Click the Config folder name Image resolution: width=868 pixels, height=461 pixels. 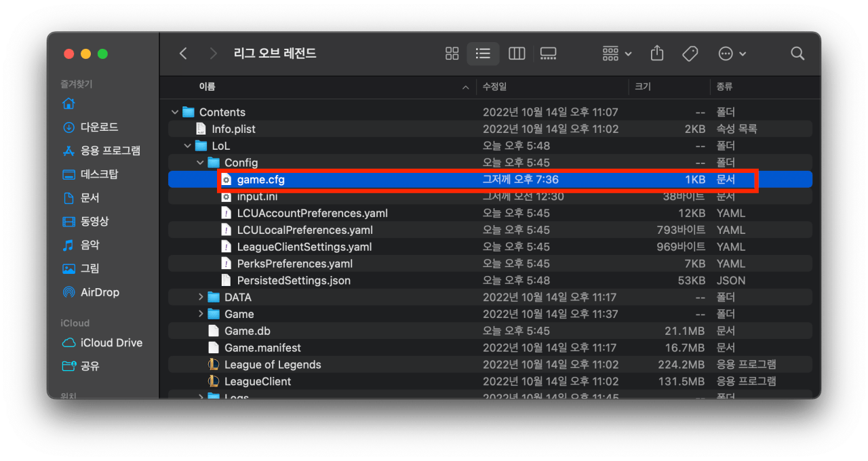coord(241,163)
